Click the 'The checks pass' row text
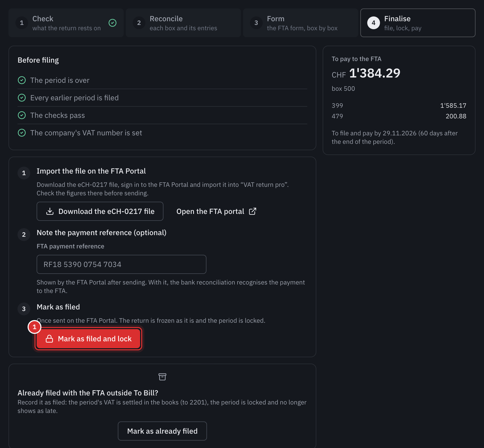The width and height of the screenshot is (484, 448). [58, 115]
